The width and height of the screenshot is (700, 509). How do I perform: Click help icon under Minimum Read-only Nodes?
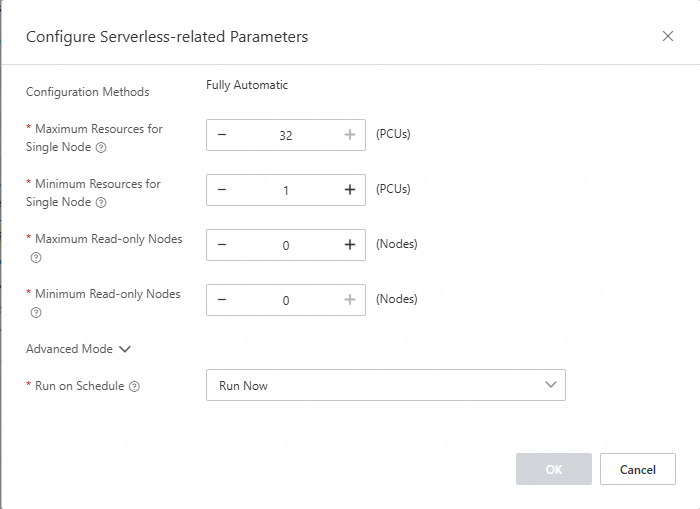36,313
